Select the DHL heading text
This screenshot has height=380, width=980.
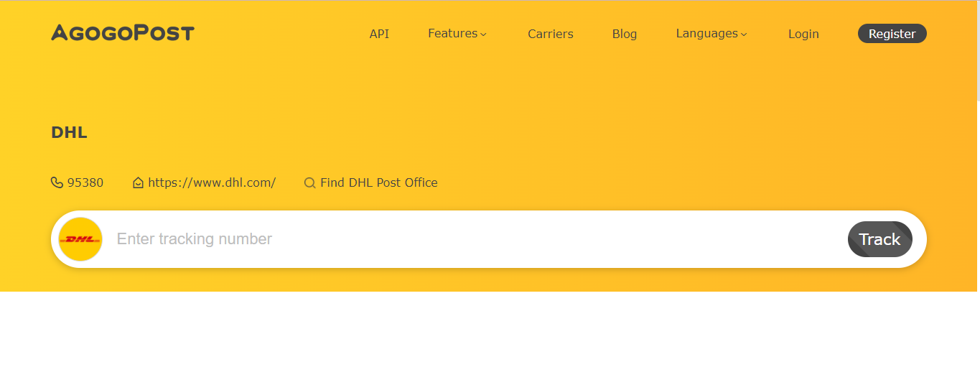(x=70, y=132)
